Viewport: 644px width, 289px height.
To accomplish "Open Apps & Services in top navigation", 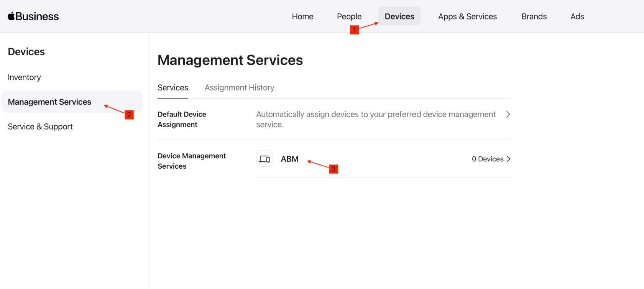I will (467, 16).
